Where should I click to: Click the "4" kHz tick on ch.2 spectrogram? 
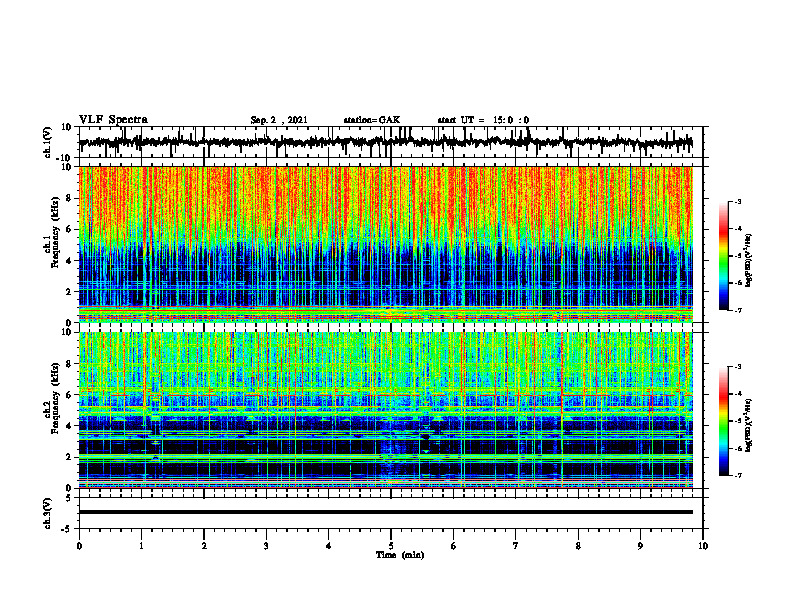pyautogui.click(x=69, y=426)
